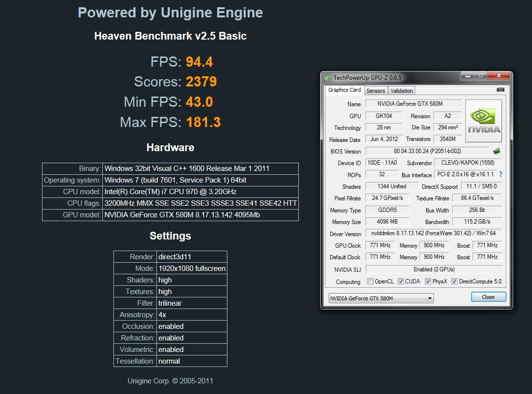532x394 pixels.
Task: Click the Bus Interface question mark icon
Action: [x=501, y=175]
